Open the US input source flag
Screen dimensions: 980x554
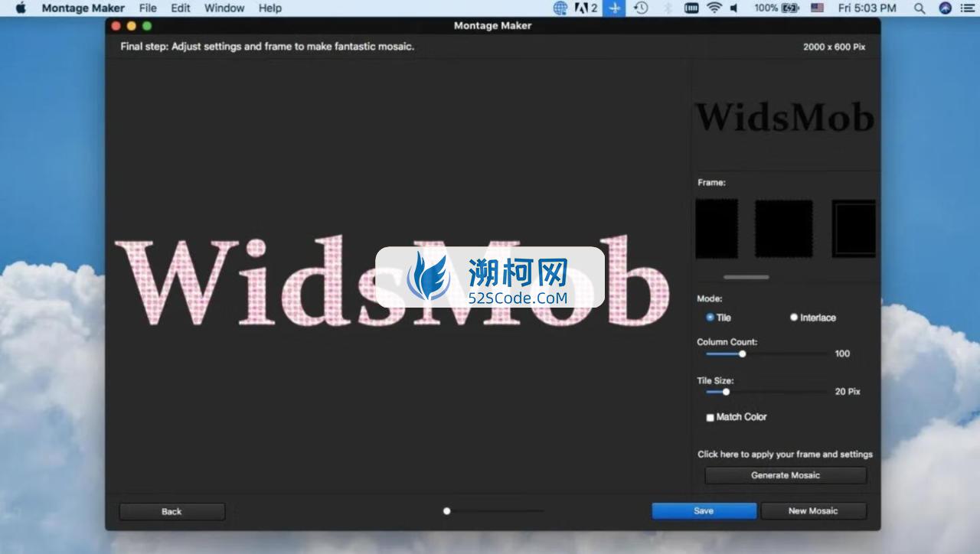pyautogui.click(x=817, y=8)
